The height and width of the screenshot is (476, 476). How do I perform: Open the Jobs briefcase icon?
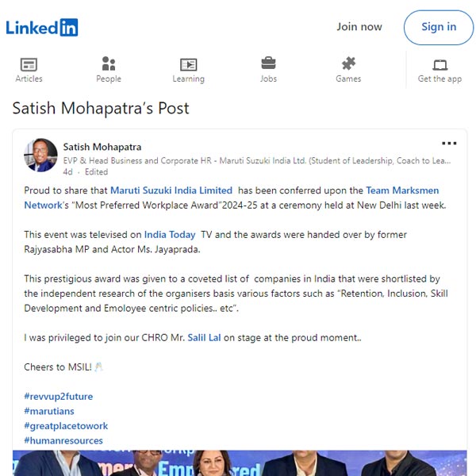268,63
